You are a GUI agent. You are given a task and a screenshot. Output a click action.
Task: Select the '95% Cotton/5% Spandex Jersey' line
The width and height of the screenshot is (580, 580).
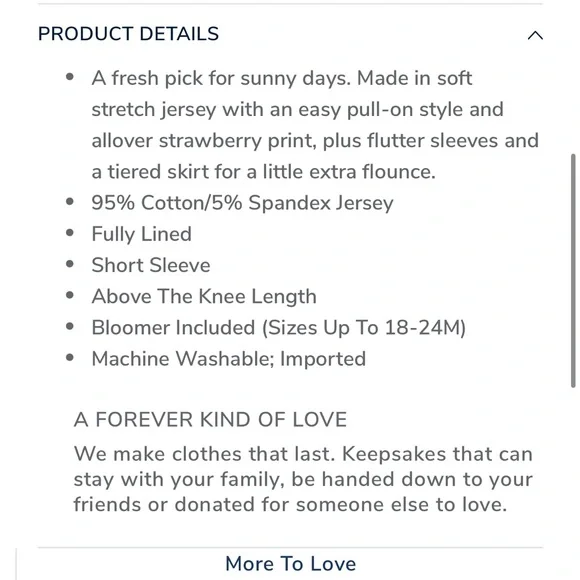tap(242, 203)
